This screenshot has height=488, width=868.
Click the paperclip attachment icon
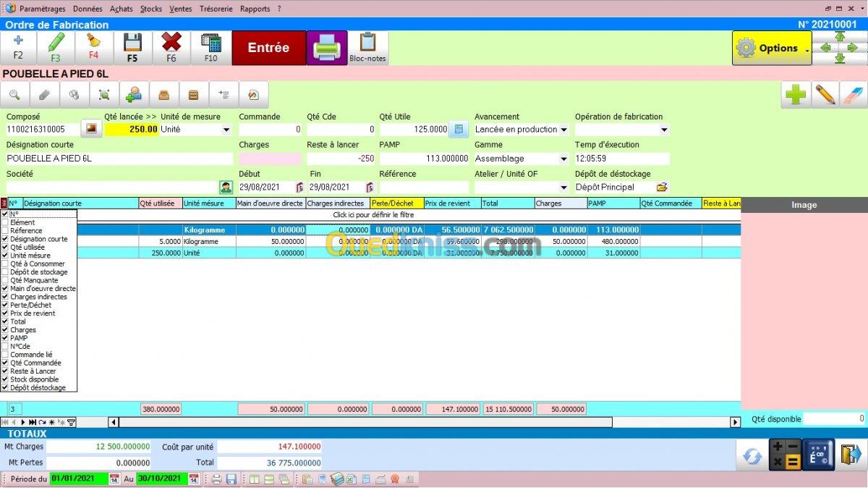pyautogui.click(x=44, y=95)
